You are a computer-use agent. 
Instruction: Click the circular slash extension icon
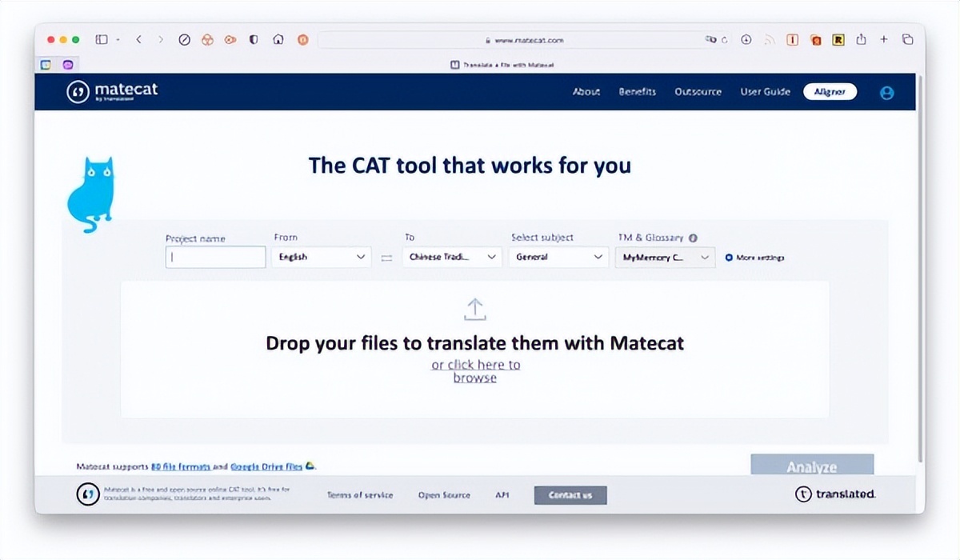(184, 39)
